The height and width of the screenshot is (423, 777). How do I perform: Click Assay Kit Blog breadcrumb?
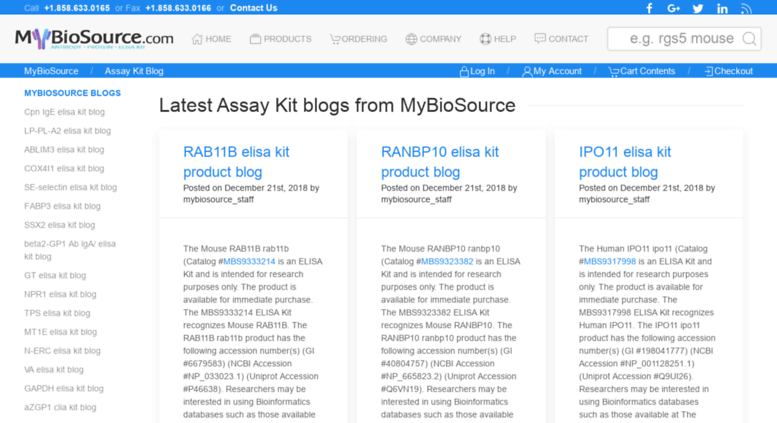134,71
